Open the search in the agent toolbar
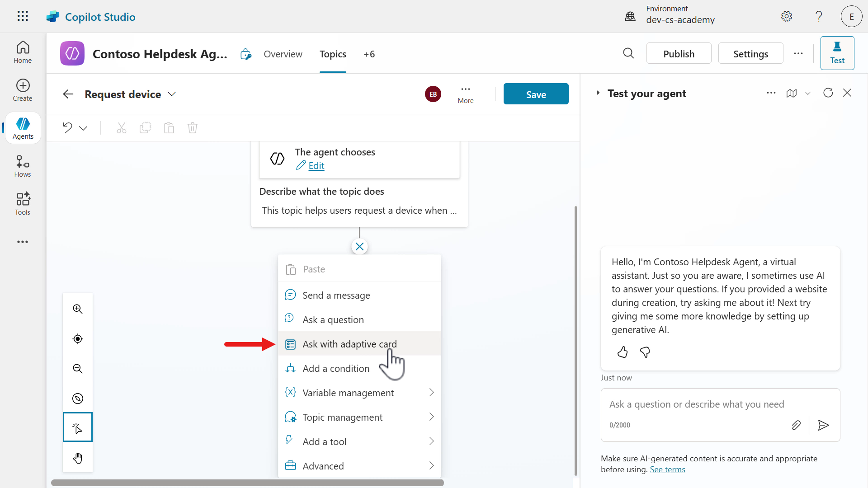This screenshot has height=488, width=868. tap(629, 53)
